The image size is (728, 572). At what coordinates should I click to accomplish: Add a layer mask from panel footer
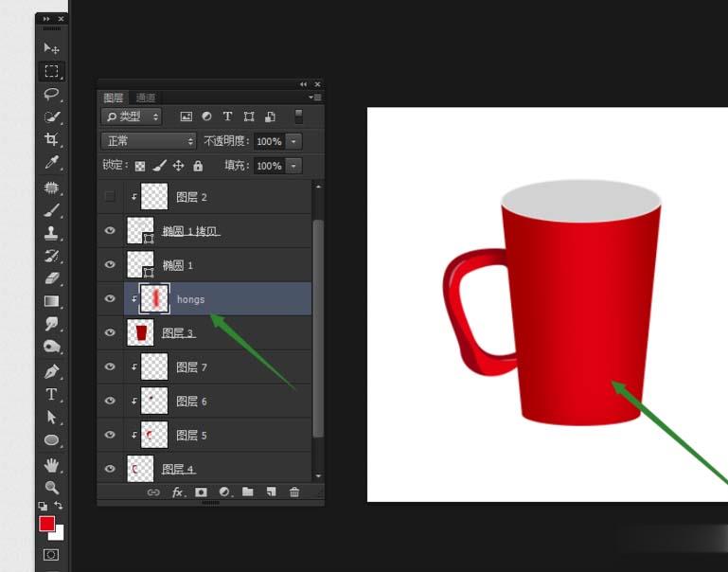coord(201,492)
